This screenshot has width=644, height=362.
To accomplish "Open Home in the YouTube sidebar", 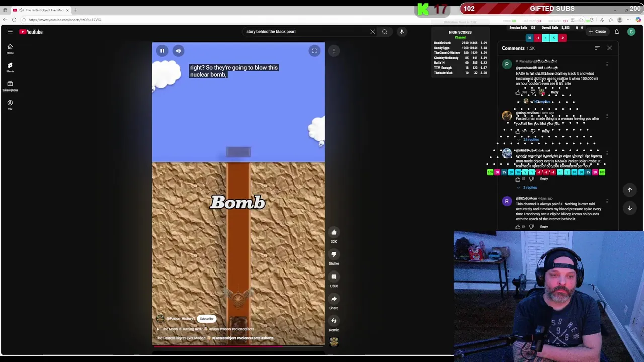I will (10, 48).
